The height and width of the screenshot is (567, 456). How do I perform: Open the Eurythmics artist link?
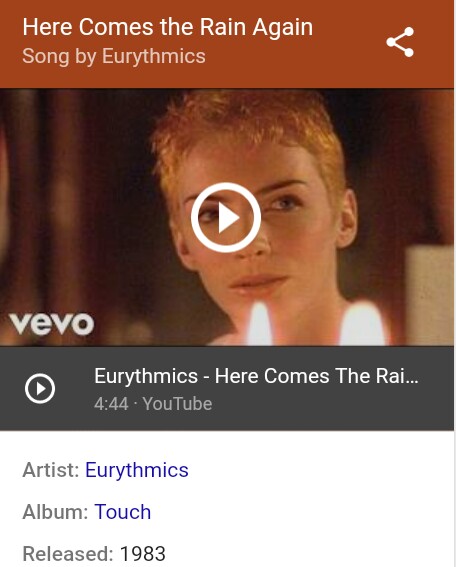click(x=137, y=470)
